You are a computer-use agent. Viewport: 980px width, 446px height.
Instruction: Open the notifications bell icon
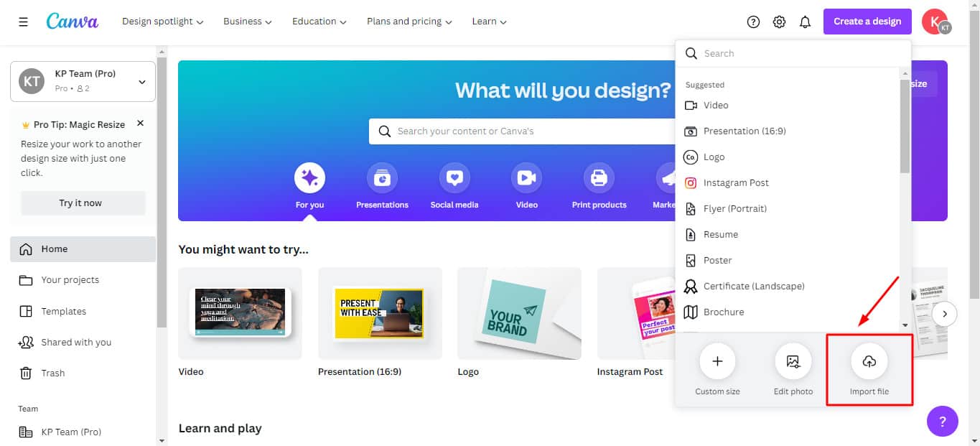pos(805,22)
